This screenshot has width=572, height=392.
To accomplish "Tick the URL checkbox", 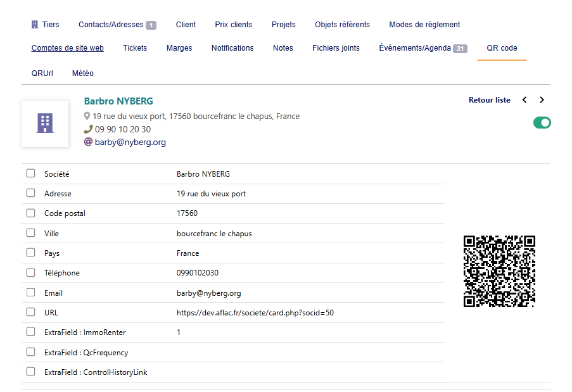I will pyautogui.click(x=30, y=312).
